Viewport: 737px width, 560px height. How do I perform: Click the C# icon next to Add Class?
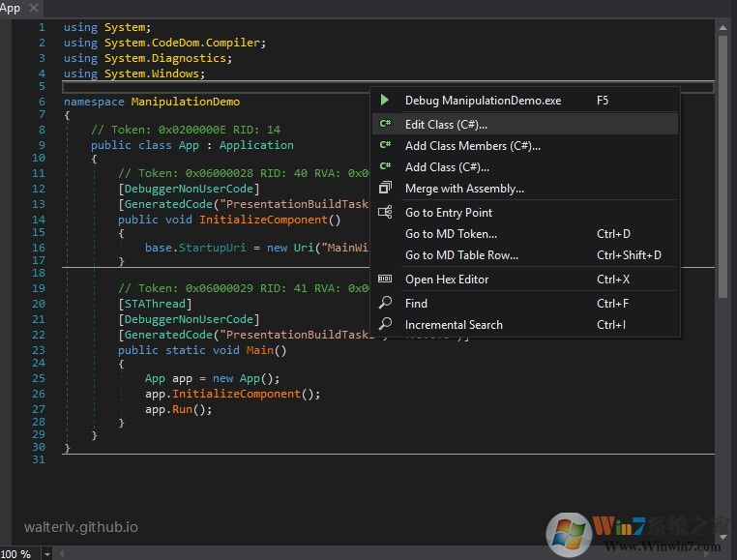point(385,167)
